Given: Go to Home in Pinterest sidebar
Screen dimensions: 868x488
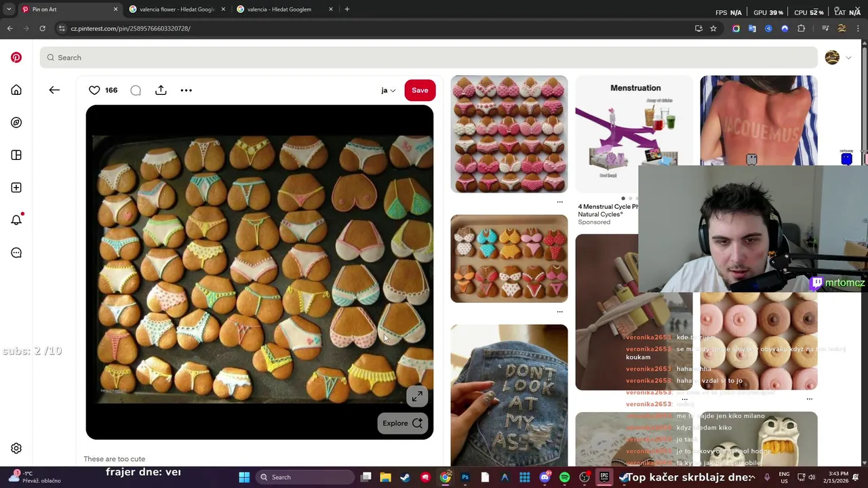Looking at the screenshot, I should coord(16,90).
